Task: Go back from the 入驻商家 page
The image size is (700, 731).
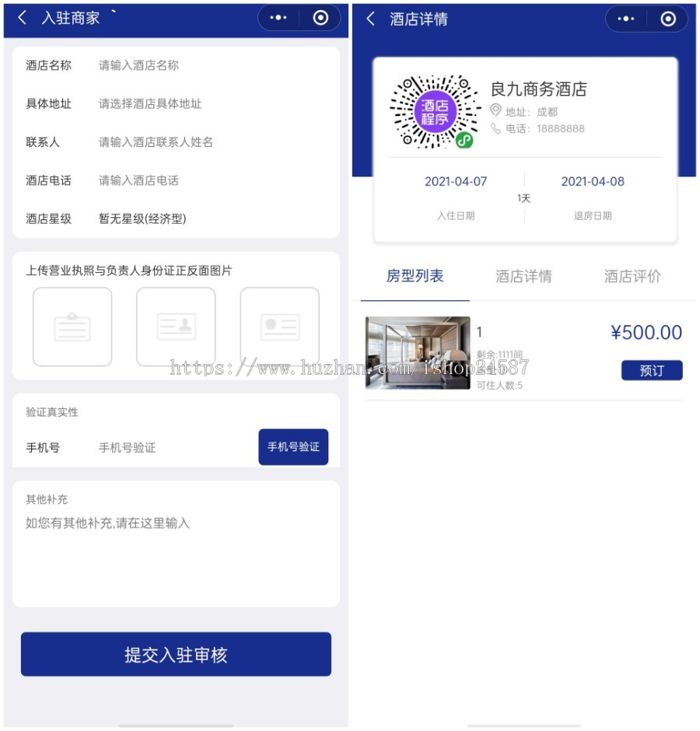Action: (x=22, y=18)
